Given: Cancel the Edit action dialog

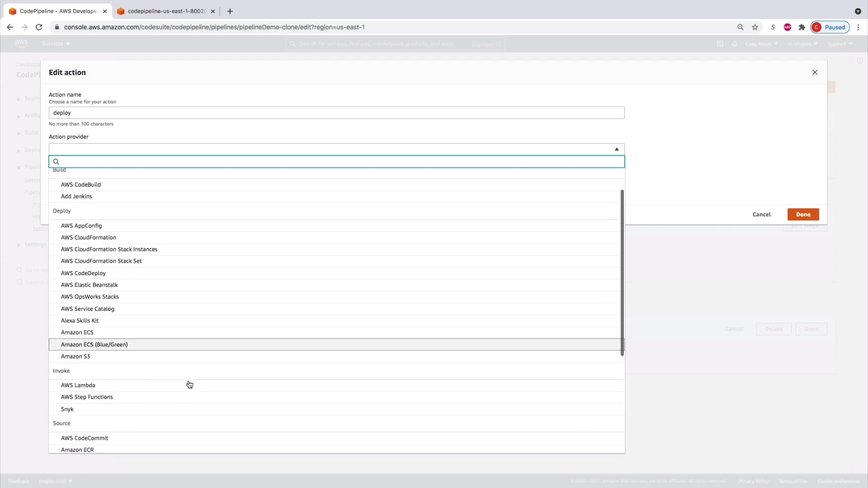Looking at the screenshot, I should pyautogui.click(x=762, y=214).
